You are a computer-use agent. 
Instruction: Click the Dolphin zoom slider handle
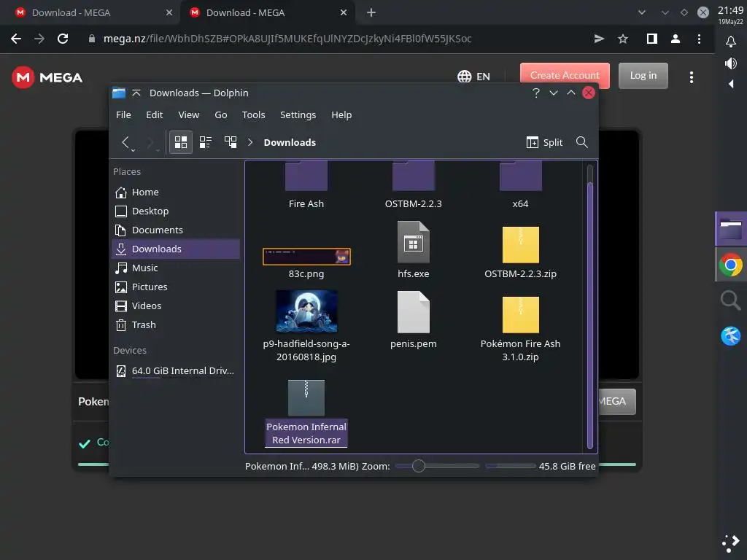click(x=418, y=466)
